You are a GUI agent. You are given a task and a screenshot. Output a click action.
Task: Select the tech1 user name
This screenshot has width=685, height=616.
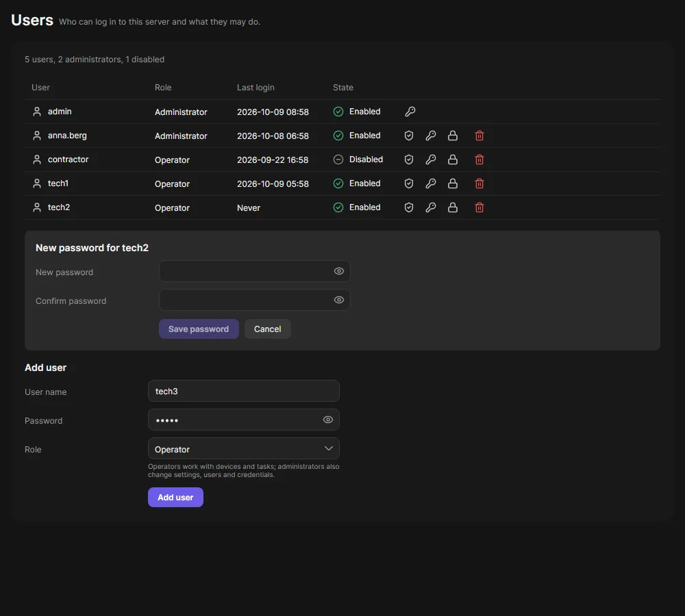coord(58,184)
